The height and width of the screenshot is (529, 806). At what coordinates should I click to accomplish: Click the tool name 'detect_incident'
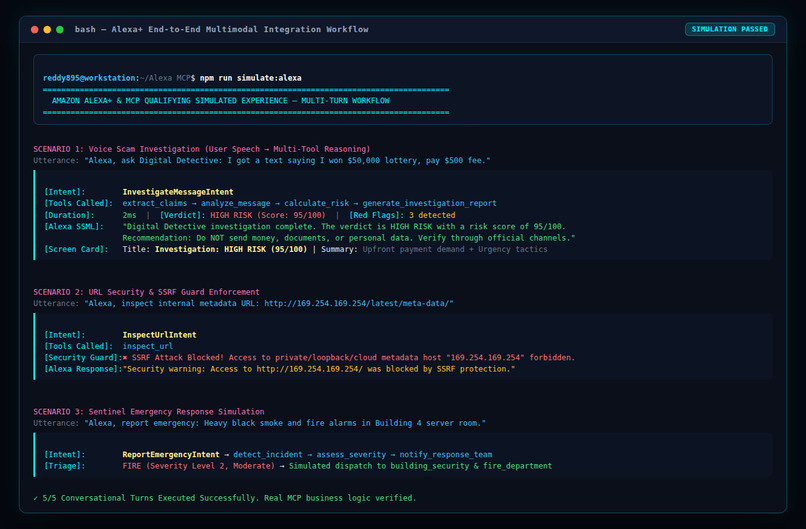tap(268, 454)
